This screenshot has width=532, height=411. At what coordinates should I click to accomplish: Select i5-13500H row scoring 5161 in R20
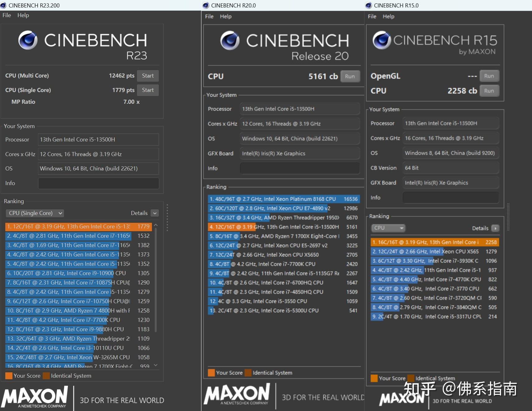[284, 227]
